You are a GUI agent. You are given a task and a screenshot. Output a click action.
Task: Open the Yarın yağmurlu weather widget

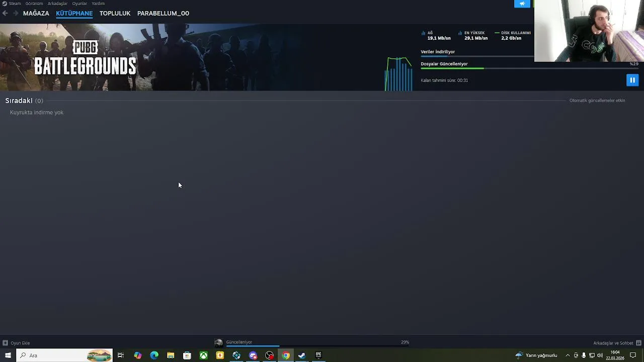(536, 355)
